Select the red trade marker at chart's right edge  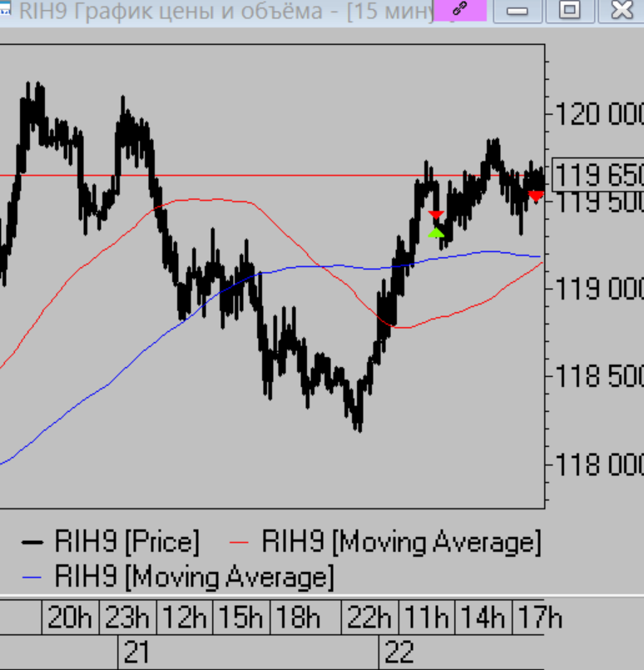click(536, 196)
